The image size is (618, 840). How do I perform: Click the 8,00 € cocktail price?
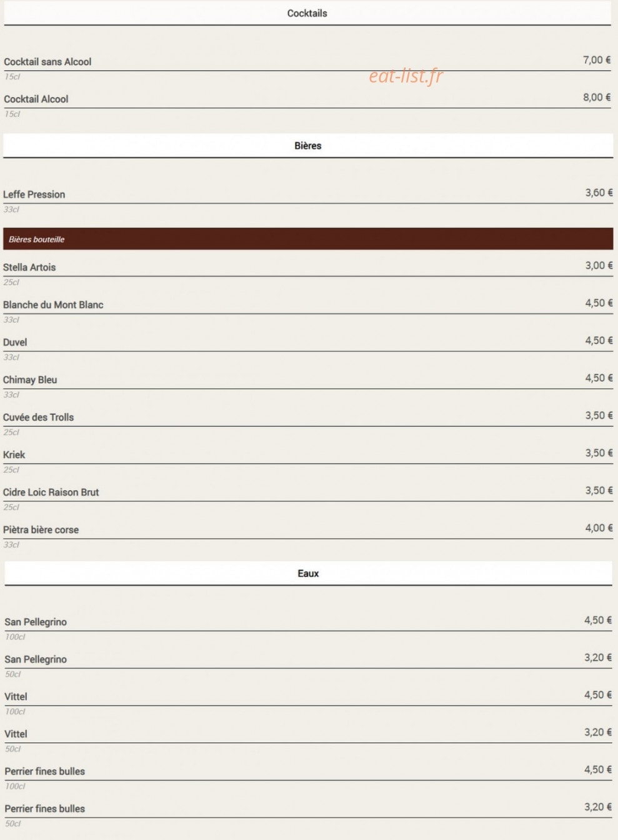(597, 97)
